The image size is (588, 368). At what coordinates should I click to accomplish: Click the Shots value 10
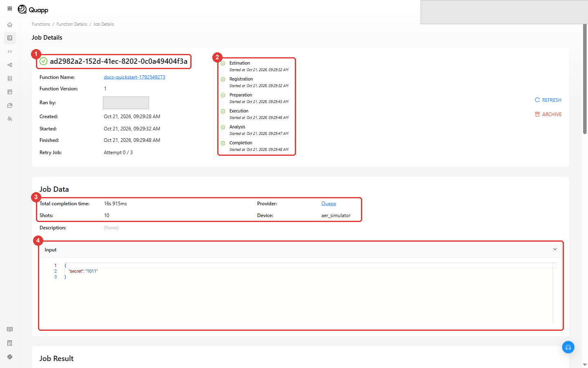107,215
